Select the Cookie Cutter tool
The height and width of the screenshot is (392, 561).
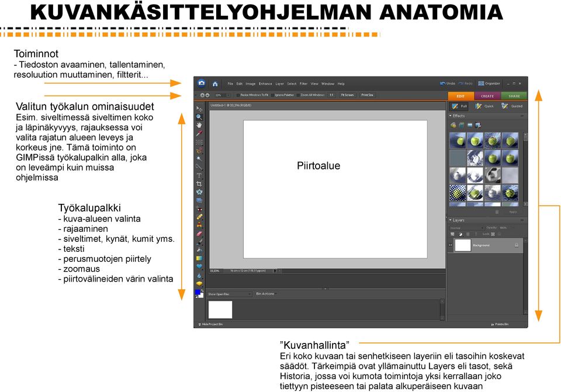click(199, 192)
